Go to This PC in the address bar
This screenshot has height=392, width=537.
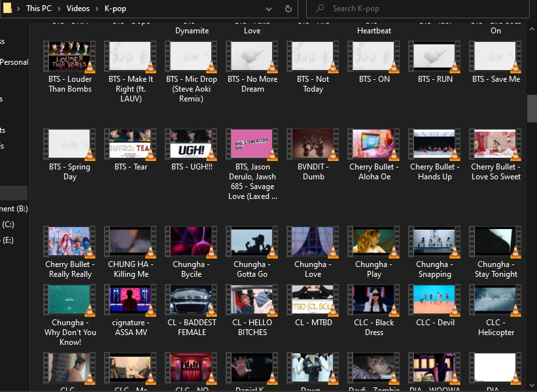tap(39, 9)
